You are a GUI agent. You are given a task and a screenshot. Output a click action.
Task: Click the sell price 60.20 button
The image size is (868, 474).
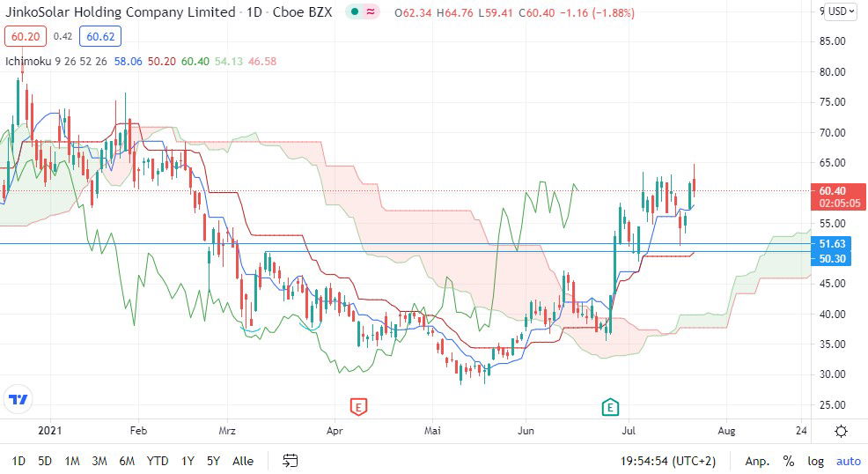[26, 36]
